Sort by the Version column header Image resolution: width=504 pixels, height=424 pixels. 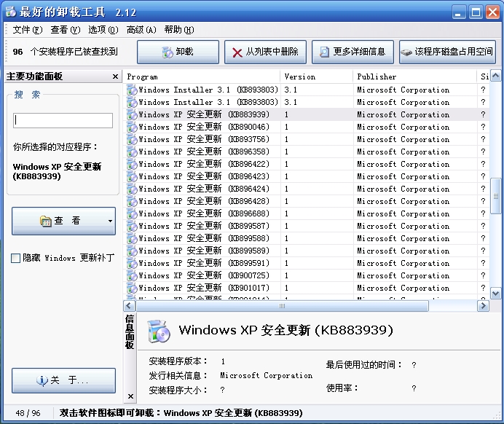(x=317, y=76)
